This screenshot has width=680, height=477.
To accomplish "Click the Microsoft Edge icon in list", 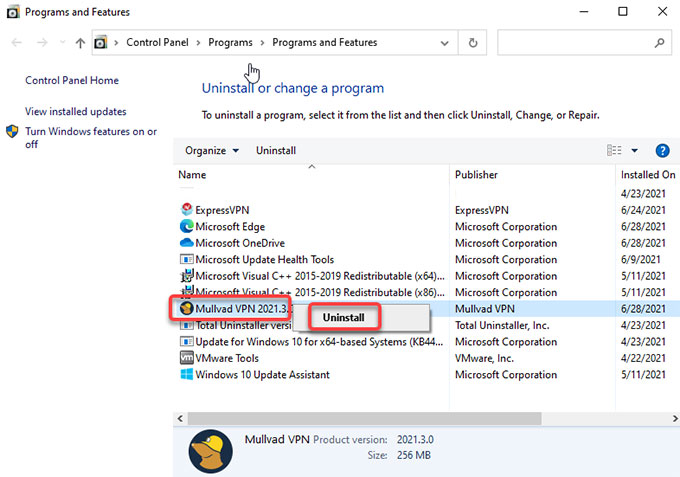I will click(186, 226).
